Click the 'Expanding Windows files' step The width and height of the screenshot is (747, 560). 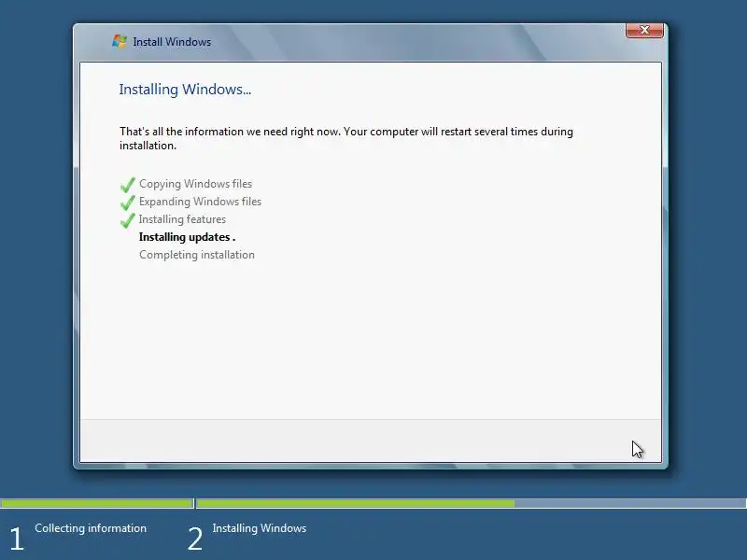click(x=200, y=202)
